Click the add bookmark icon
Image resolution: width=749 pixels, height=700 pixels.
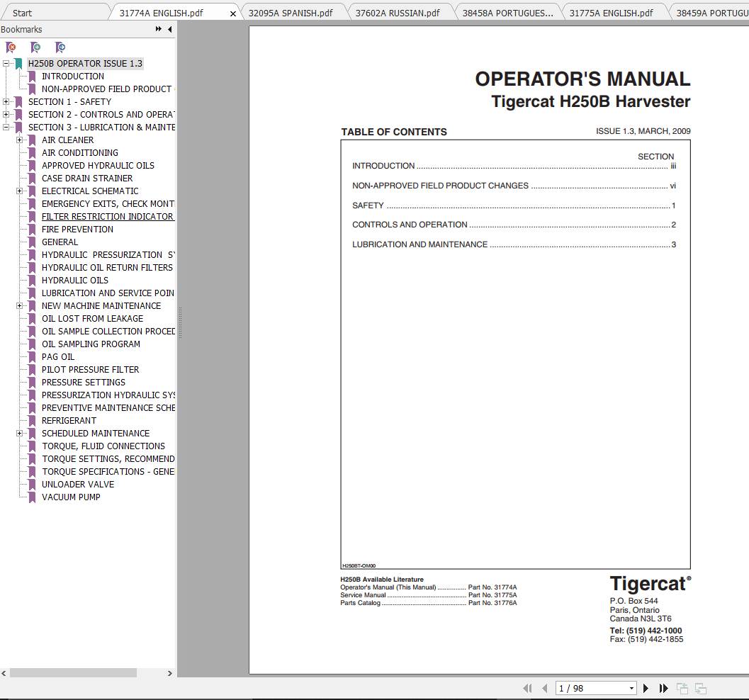pyautogui.click(x=35, y=47)
